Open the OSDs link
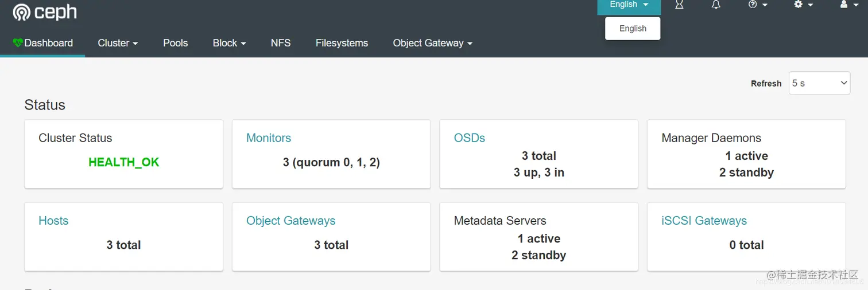The height and width of the screenshot is (290, 868). point(470,138)
